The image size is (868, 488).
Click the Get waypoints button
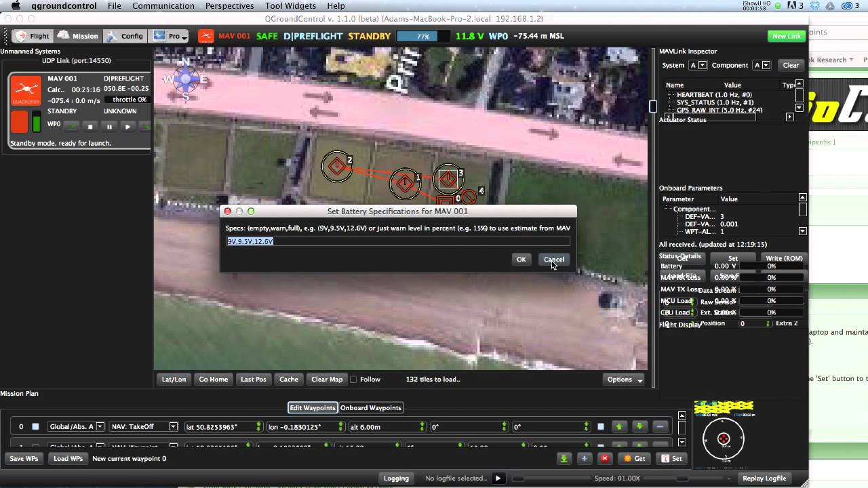point(634,459)
